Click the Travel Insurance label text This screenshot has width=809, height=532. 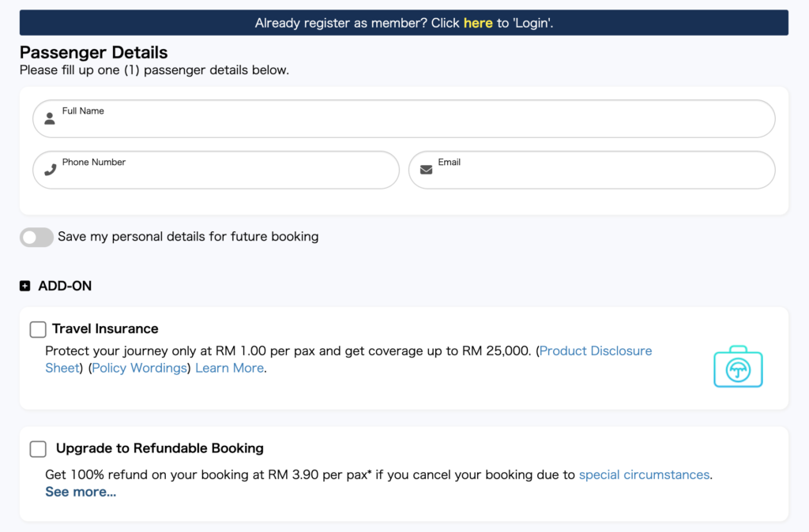click(x=105, y=329)
